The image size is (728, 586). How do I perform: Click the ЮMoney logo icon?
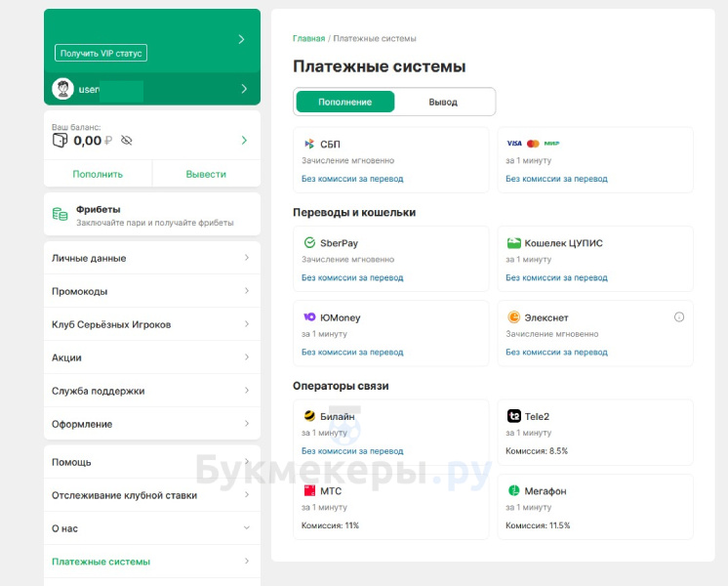pyautogui.click(x=309, y=317)
